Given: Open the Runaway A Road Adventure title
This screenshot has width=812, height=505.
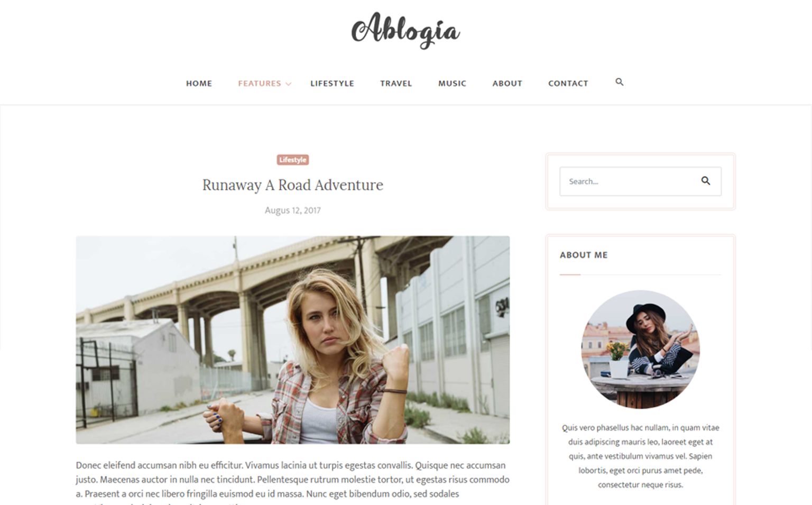Looking at the screenshot, I should pos(292,185).
